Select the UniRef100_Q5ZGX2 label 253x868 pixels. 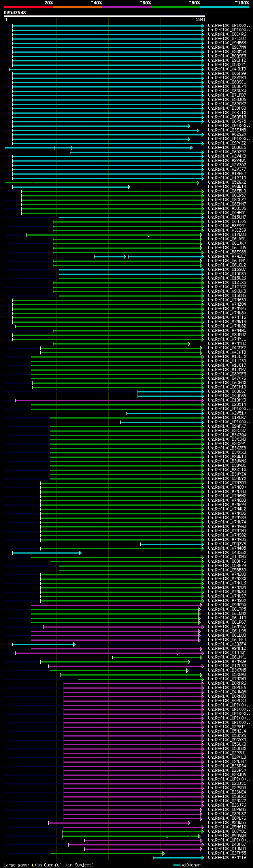(x=227, y=183)
